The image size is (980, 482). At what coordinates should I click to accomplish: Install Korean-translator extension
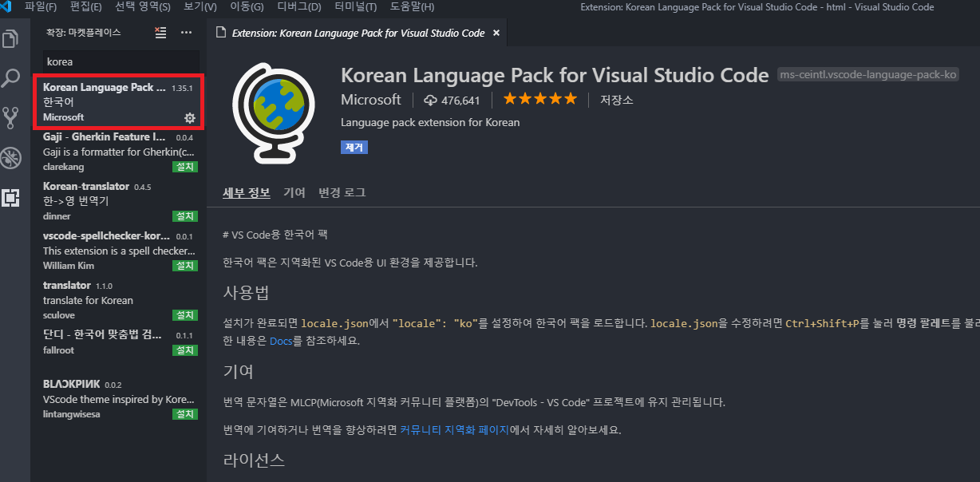coord(185,216)
